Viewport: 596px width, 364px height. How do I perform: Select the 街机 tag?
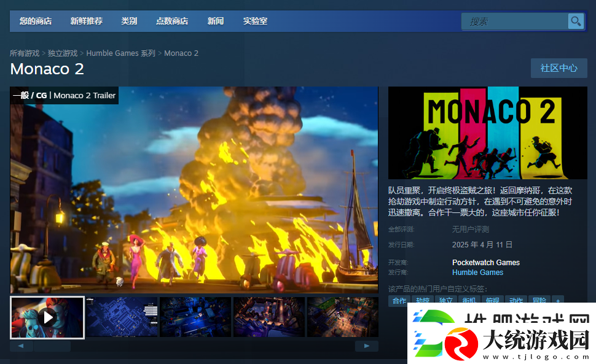pos(469,301)
